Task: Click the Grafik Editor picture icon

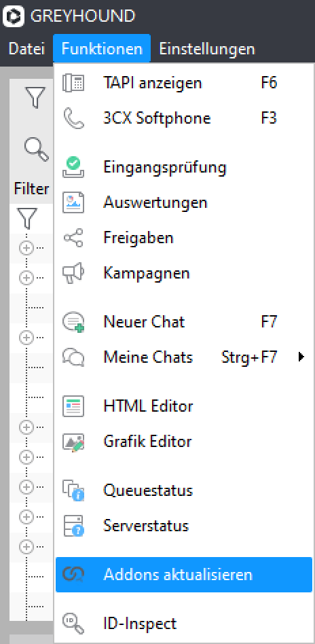Action: [73, 442]
